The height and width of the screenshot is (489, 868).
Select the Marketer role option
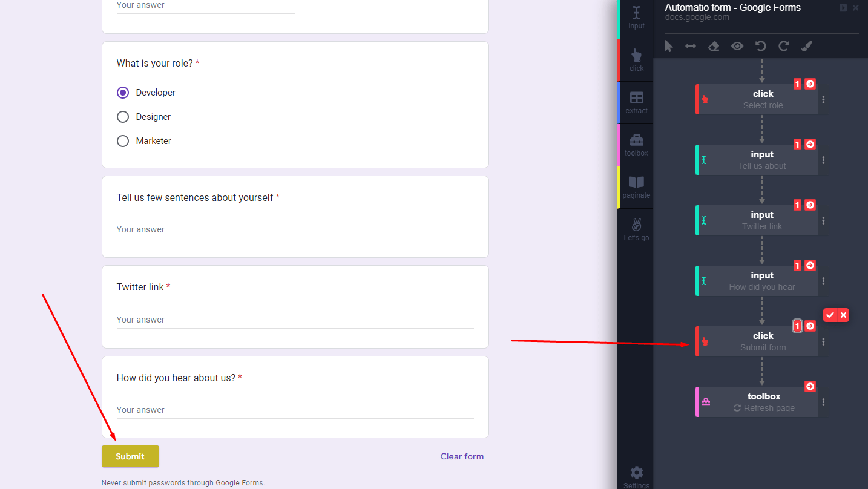(123, 140)
